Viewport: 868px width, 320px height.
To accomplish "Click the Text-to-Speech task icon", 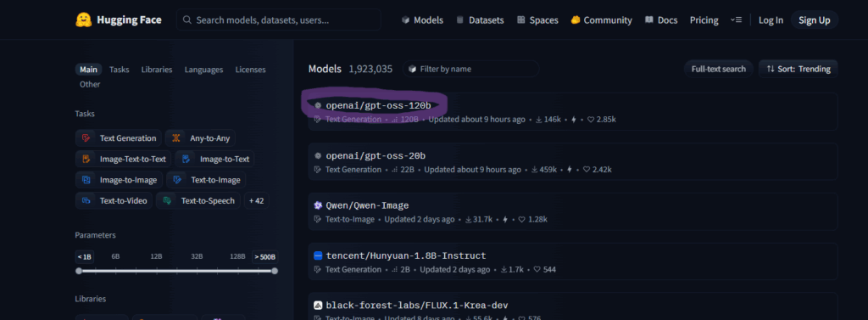I will [167, 201].
